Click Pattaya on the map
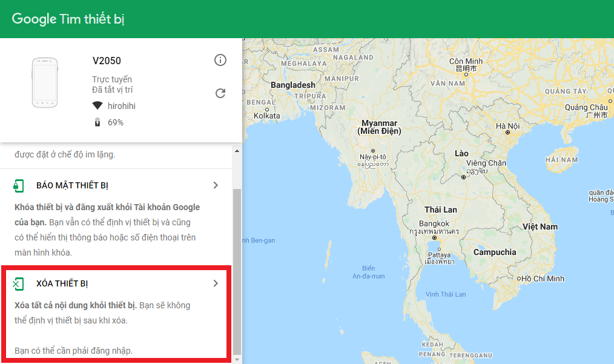 (x=440, y=255)
